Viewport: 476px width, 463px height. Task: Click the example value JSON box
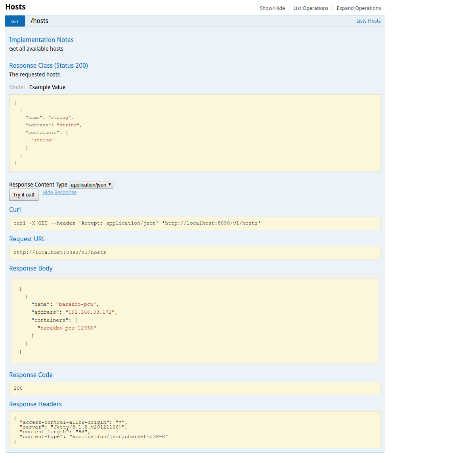[x=195, y=133]
